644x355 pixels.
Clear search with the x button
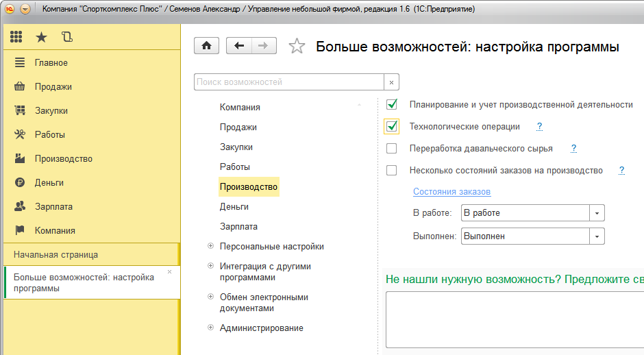[391, 82]
